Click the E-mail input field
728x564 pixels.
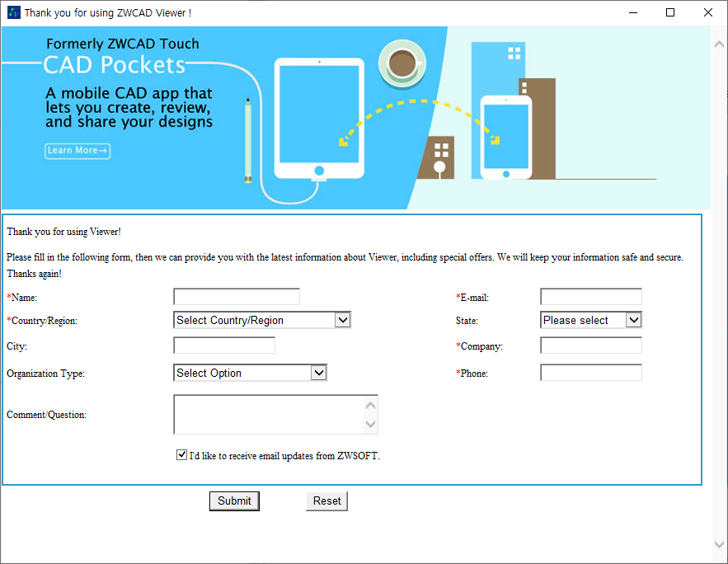590,297
